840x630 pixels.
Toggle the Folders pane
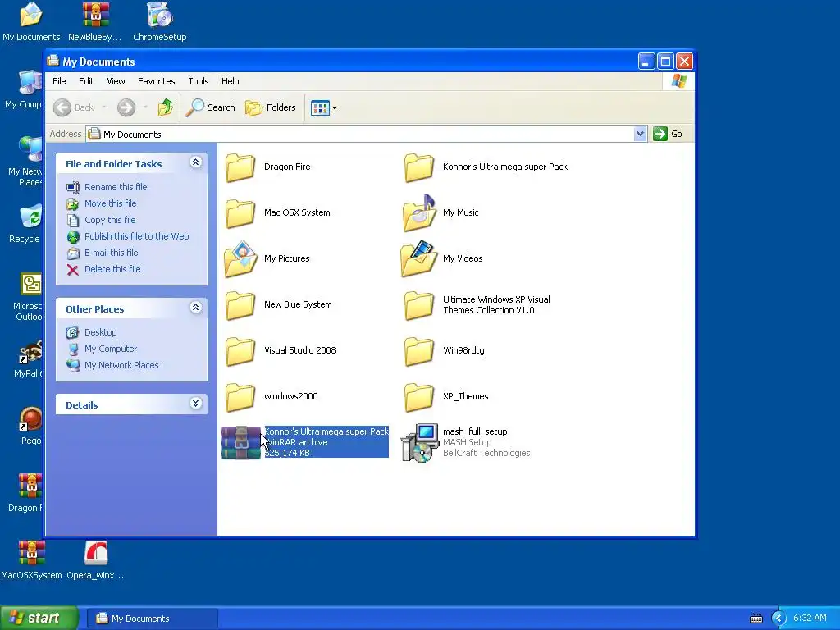click(270, 107)
